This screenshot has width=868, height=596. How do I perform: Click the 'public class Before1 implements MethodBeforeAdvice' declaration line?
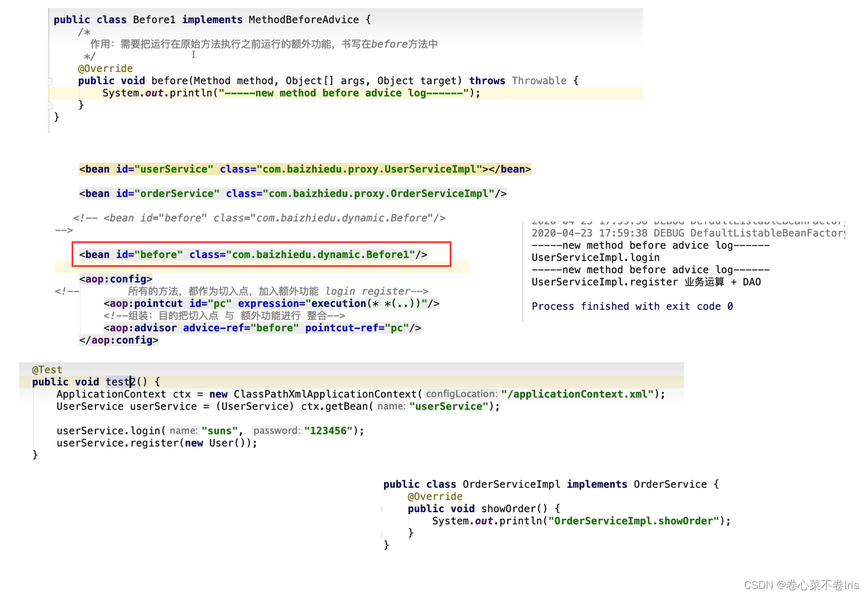[x=212, y=20]
